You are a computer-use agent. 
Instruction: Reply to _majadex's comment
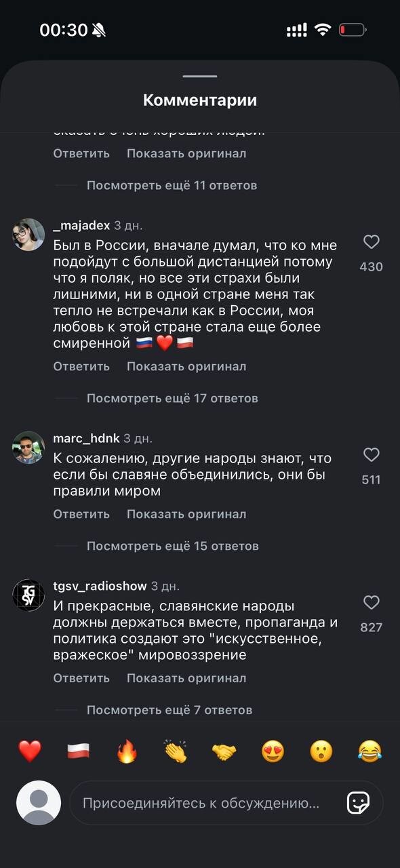[81, 366]
